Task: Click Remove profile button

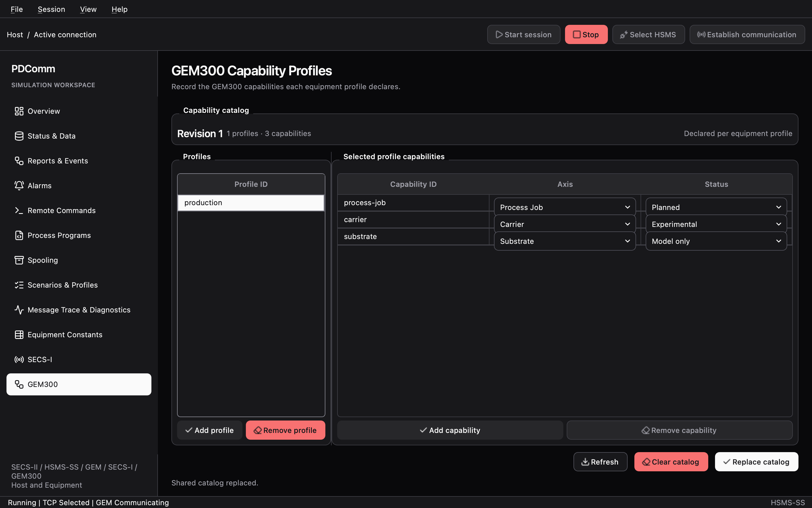Action: coord(286,430)
